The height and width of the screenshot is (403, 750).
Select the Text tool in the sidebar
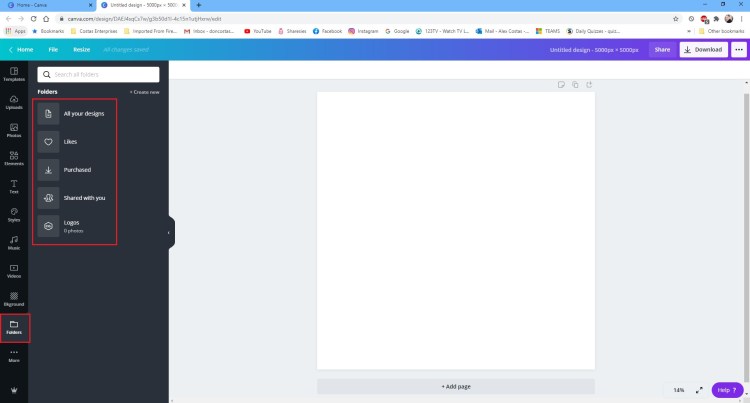[x=14, y=185]
